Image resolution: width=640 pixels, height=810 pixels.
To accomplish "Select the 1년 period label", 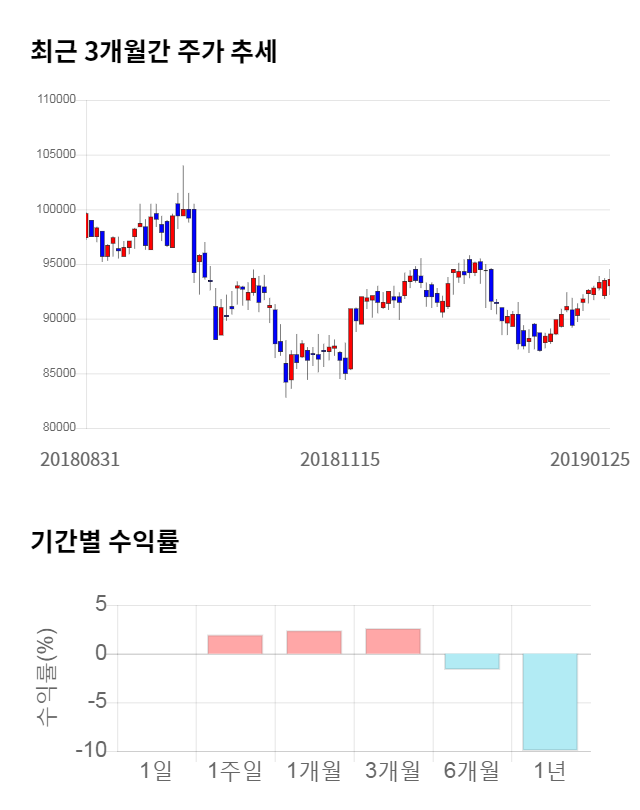I will [550, 771].
